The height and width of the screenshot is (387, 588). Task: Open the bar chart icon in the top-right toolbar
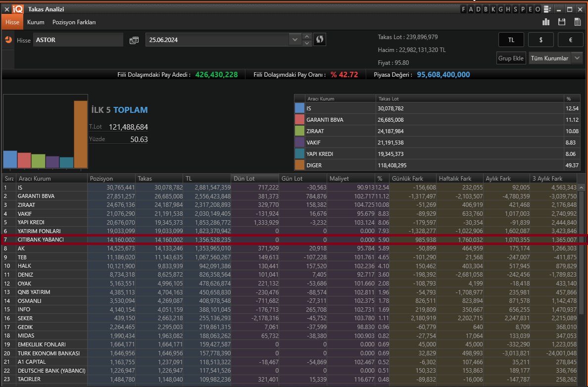pyautogui.click(x=546, y=22)
